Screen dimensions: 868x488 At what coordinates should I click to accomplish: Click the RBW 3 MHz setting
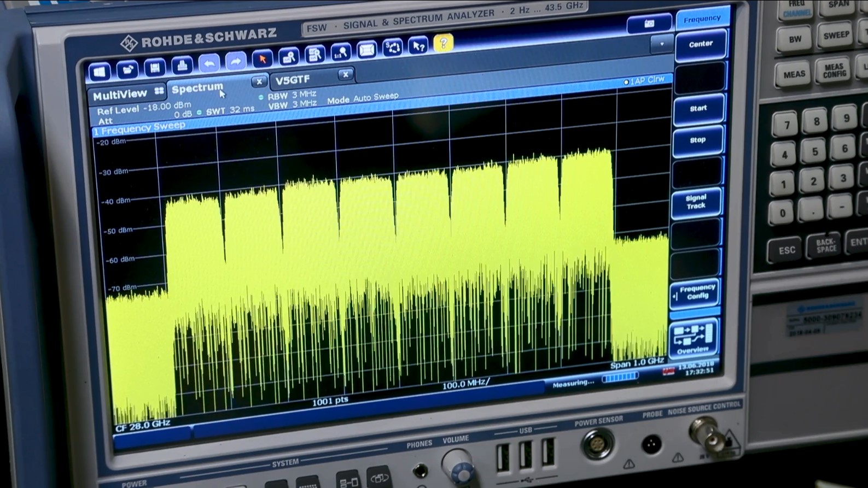click(x=292, y=95)
